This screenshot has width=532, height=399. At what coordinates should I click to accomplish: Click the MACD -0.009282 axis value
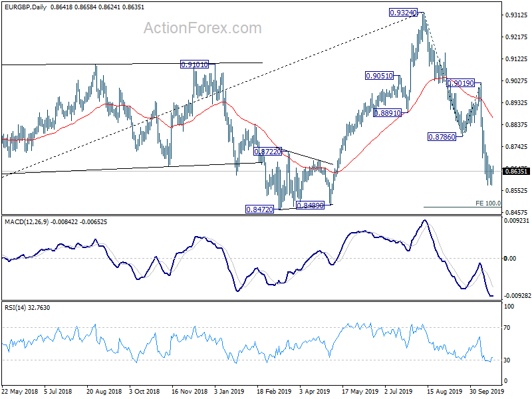coord(517,296)
